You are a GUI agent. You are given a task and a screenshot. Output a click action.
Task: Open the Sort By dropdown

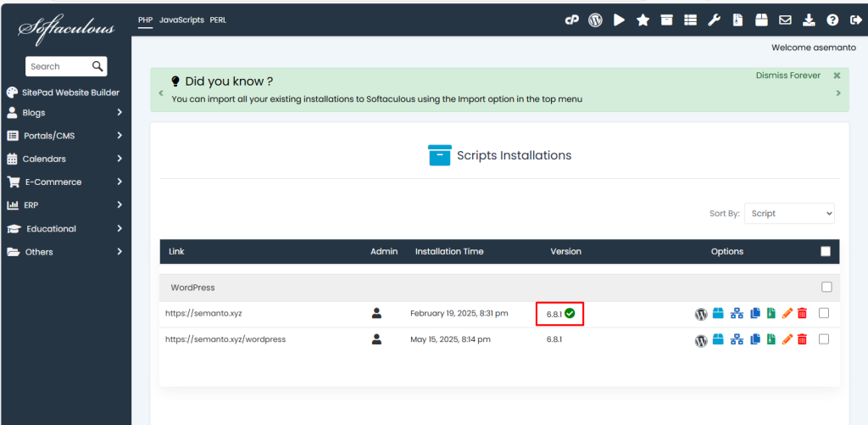(x=789, y=214)
